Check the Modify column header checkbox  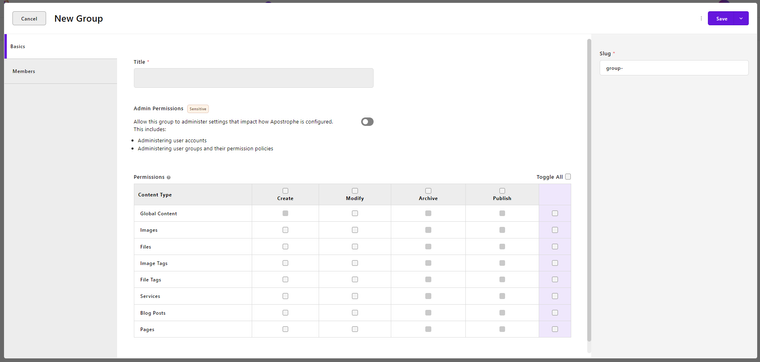click(355, 191)
